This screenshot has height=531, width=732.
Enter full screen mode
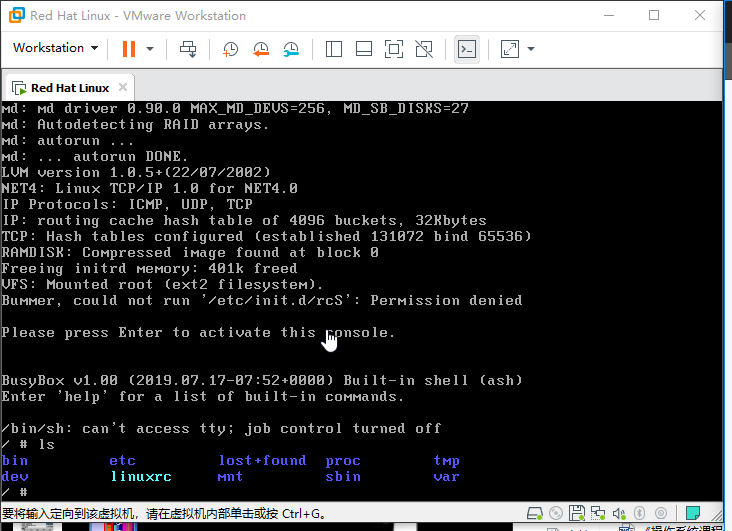click(394, 49)
